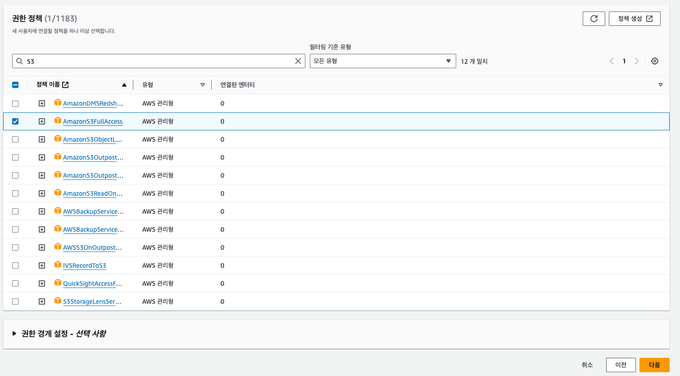680x376 pixels.
Task: Click orange policy icon for AmazonS3ObjectL...
Action: [x=57, y=139]
